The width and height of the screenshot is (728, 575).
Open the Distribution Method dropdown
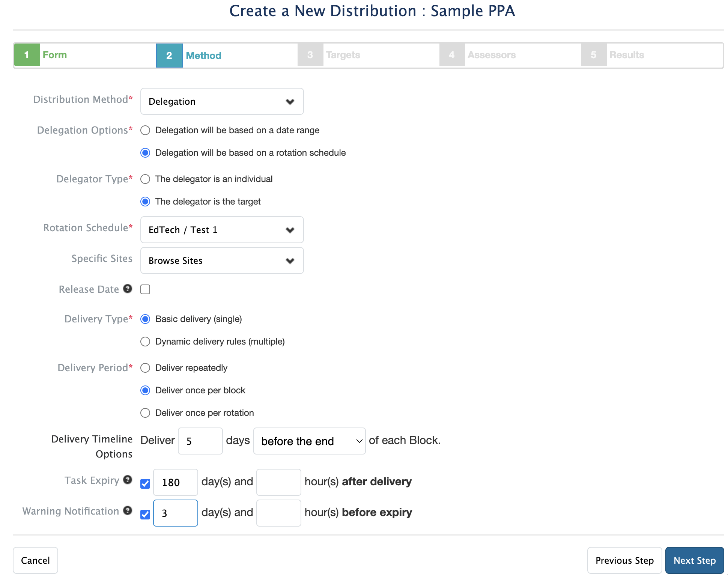click(222, 101)
